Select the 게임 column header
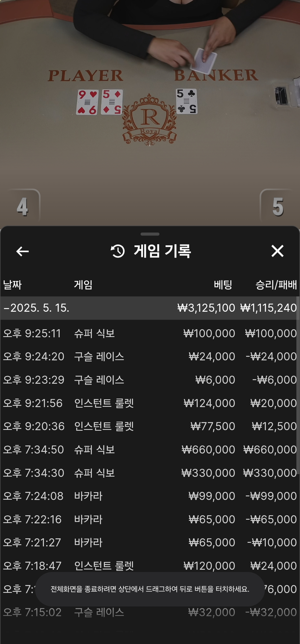300x644 pixels. point(83,285)
